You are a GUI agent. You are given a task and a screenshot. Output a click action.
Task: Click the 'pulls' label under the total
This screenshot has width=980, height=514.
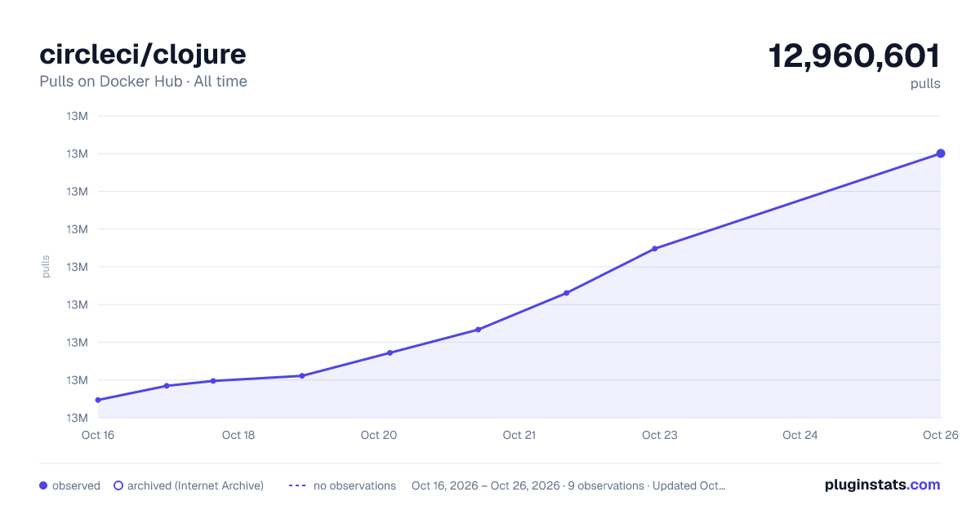(925, 83)
